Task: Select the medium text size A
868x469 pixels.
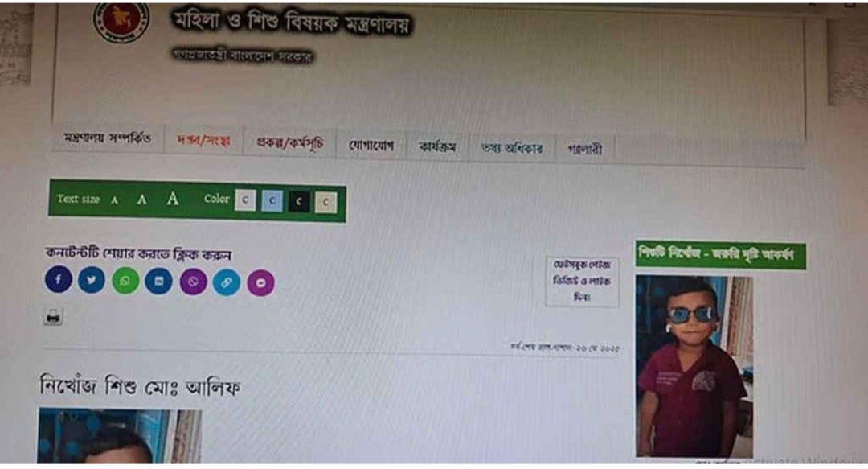Action: 142,200
